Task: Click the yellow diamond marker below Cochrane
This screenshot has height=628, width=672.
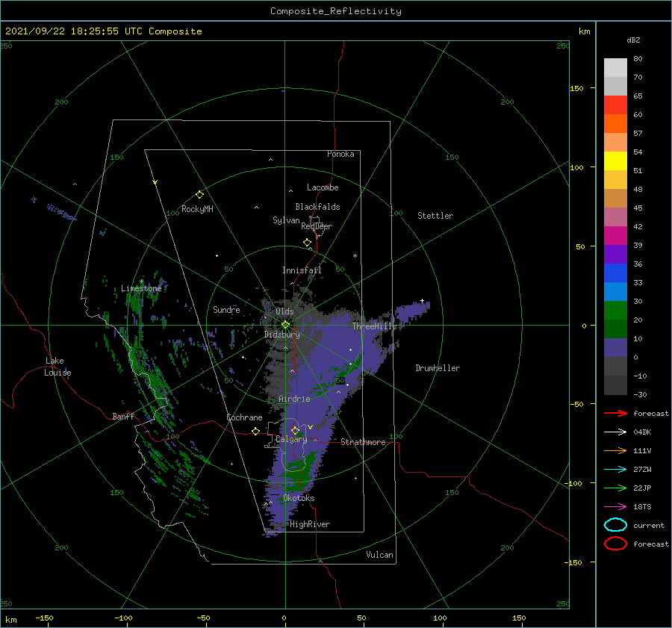Action: pos(255,432)
